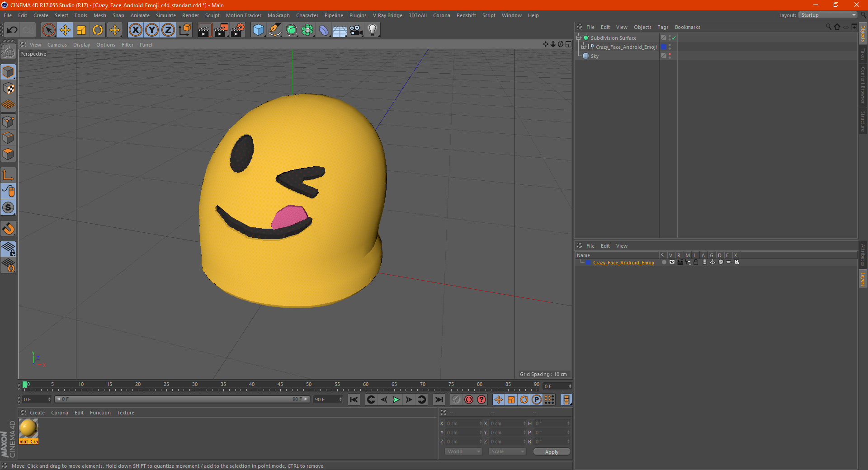The height and width of the screenshot is (470, 868).
Task: Open the Content Browser side tab
Action: tap(863, 85)
